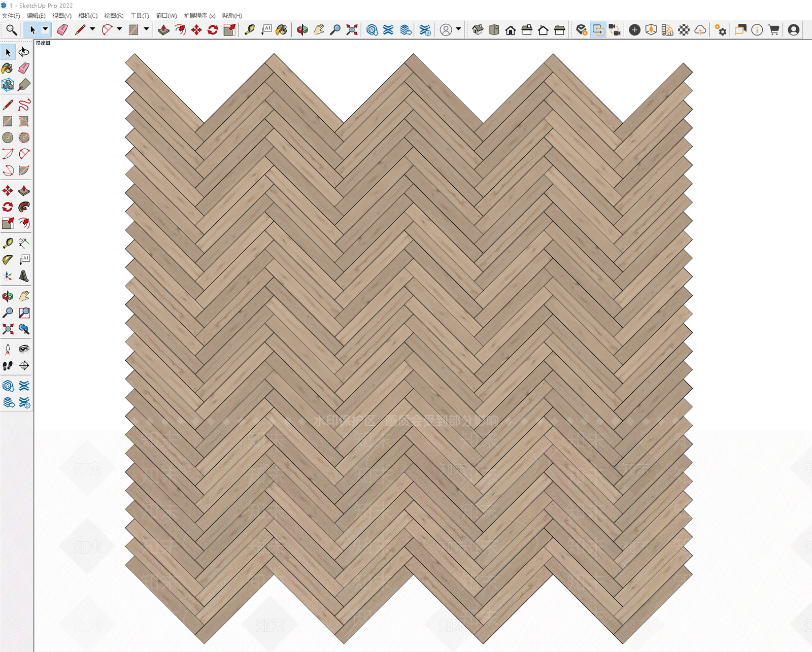Activate the Circle tool
This screenshot has height=652, width=812.
8,138
